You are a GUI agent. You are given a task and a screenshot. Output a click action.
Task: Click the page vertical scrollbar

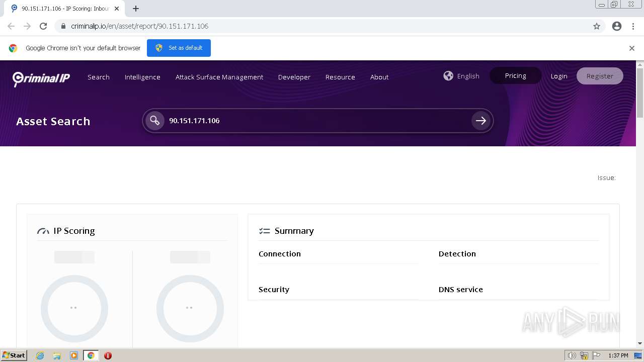[640, 93]
